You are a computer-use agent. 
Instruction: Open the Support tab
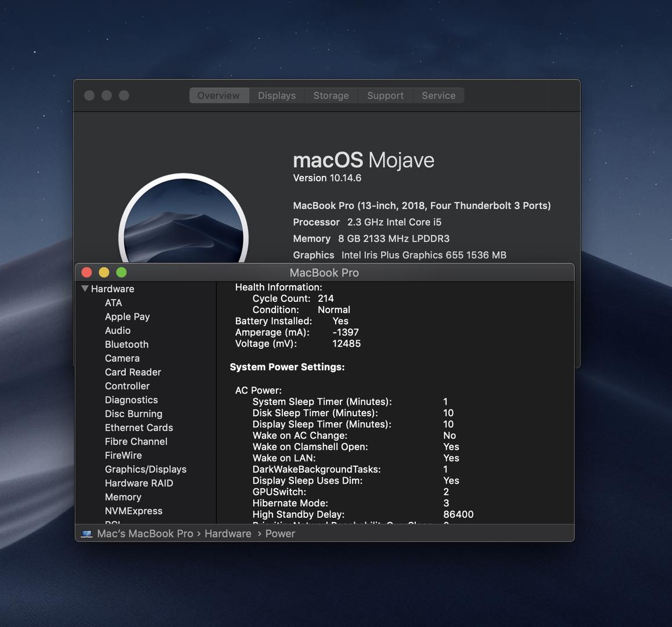[385, 96]
